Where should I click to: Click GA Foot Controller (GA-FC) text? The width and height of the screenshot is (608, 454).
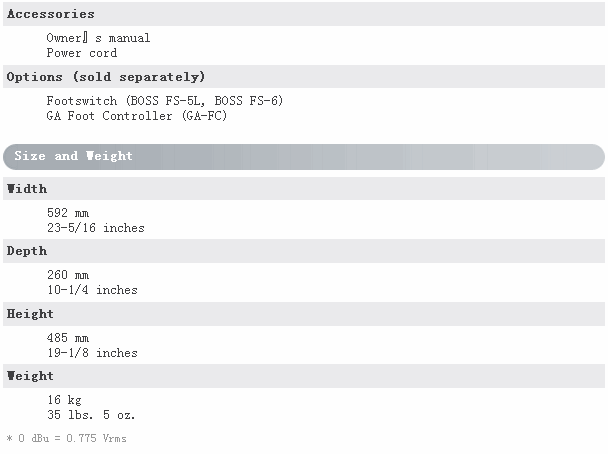click(136, 116)
